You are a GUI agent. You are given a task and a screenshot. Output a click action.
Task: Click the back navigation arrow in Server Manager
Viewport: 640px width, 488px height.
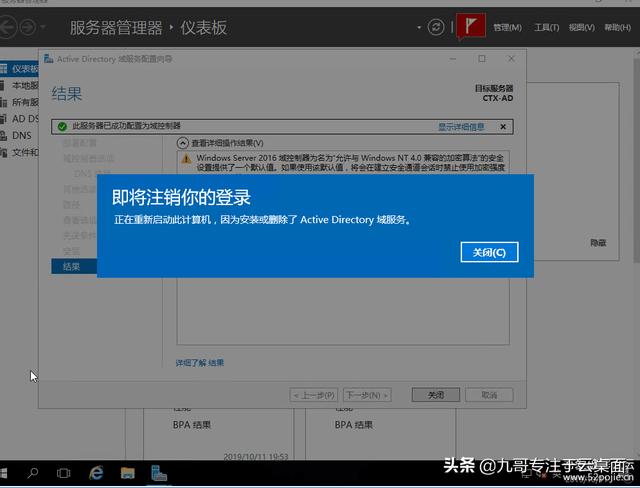pos(7,27)
